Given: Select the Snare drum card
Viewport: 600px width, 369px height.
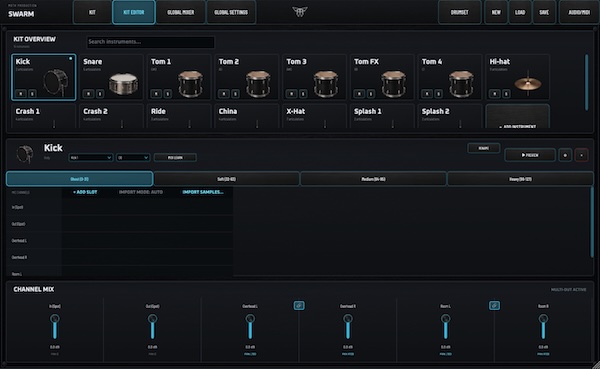Looking at the screenshot, I should [111, 77].
